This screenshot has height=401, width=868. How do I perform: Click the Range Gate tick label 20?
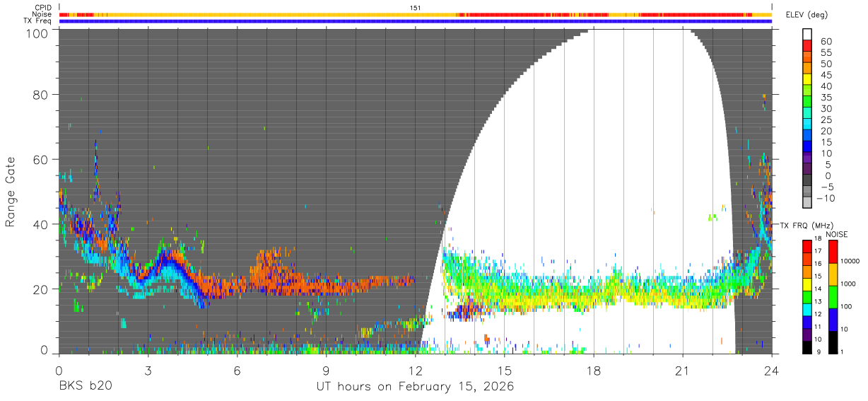[41, 289]
